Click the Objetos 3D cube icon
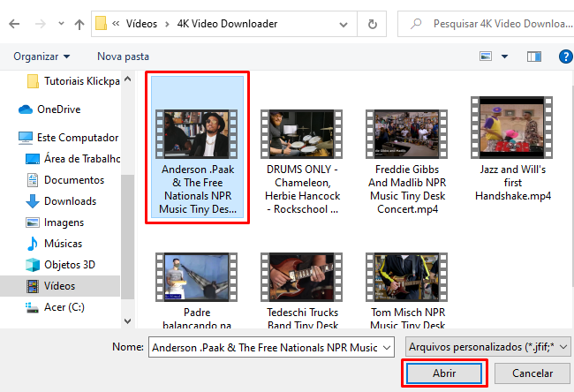 33,265
